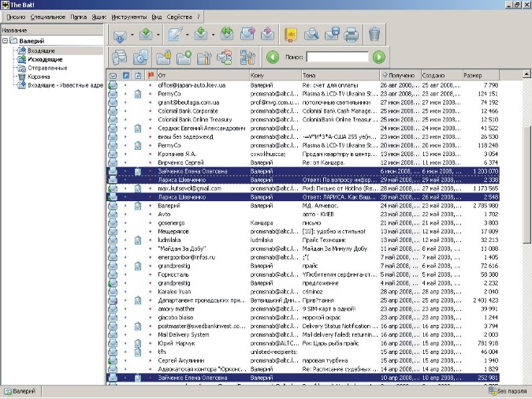
Task: Open the scheduler clock icon
Action: coord(140,57)
